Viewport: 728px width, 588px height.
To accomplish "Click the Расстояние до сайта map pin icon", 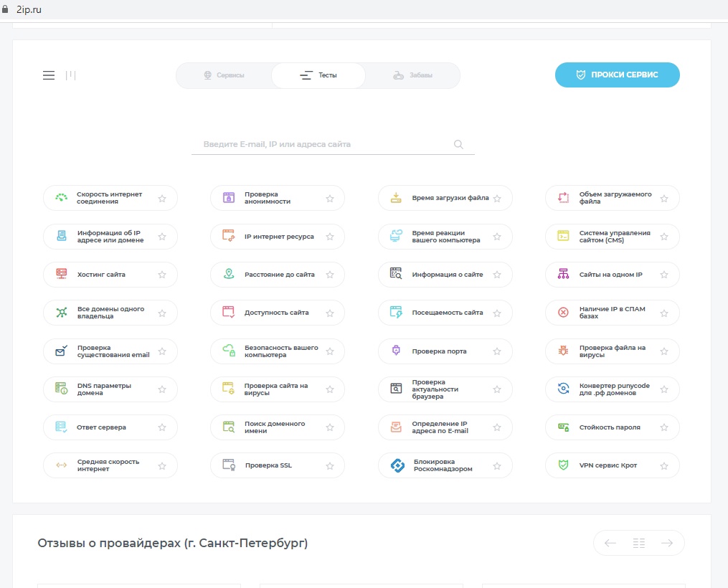I will click(x=229, y=275).
